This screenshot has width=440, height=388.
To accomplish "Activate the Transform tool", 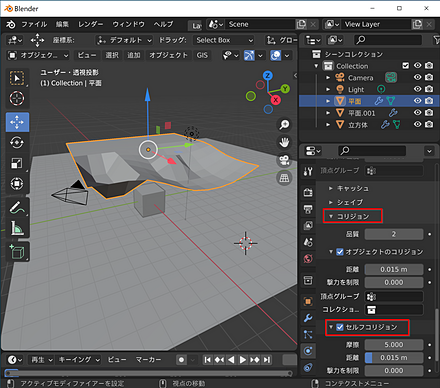I will tap(17, 184).
